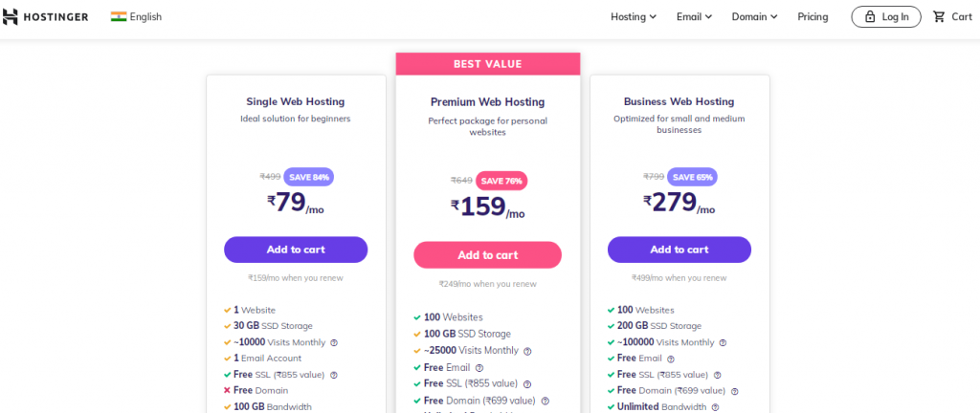Click info icon beside Single plan Free SSL
The width and height of the screenshot is (980, 413).
(x=334, y=375)
